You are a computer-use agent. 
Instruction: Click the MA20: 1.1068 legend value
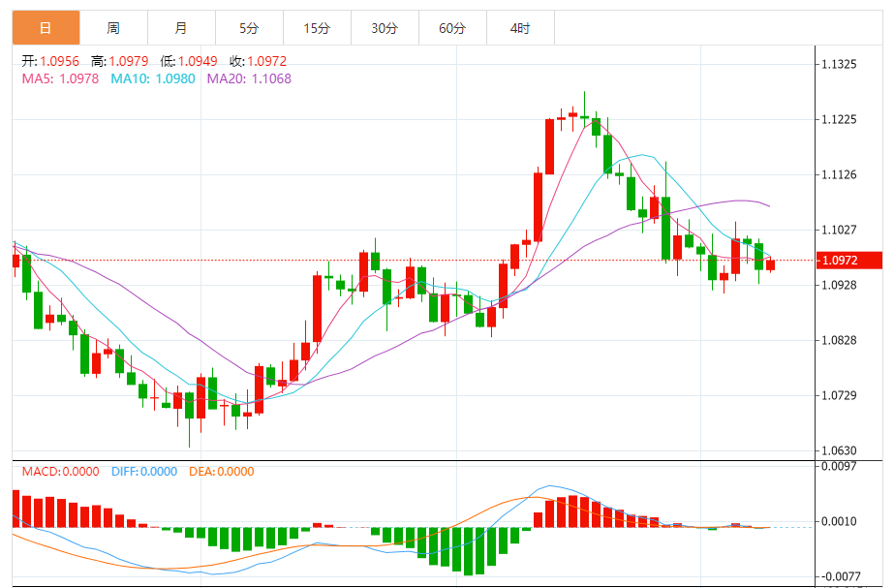point(249,78)
